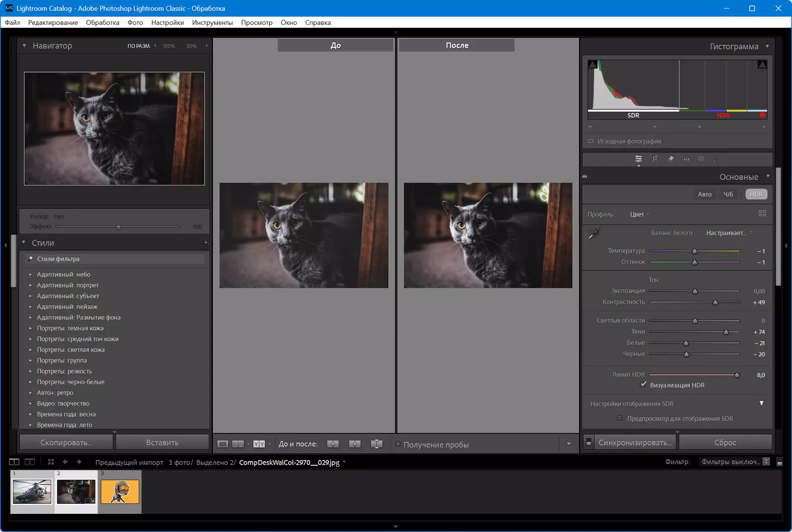This screenshot has height=532, width=792.
Task: Open white balance Настраивает dropdown
Action: pyautogui.click(x=729, y=233)
